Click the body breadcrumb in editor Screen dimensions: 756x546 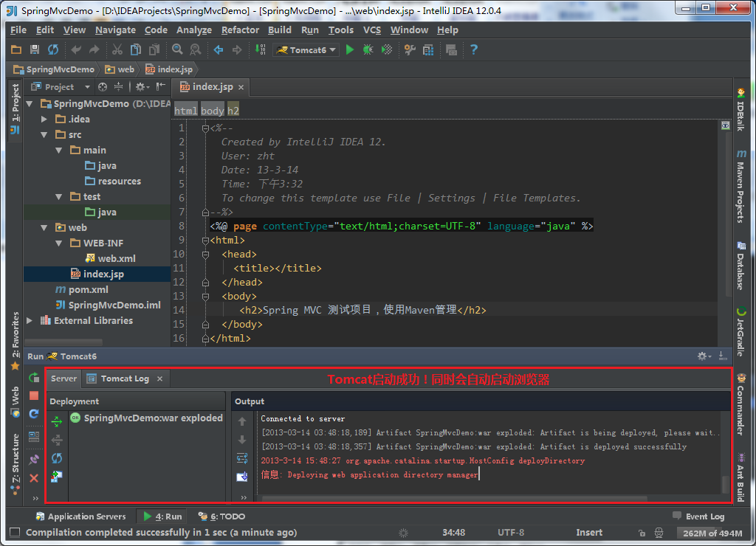click(213, 111)
